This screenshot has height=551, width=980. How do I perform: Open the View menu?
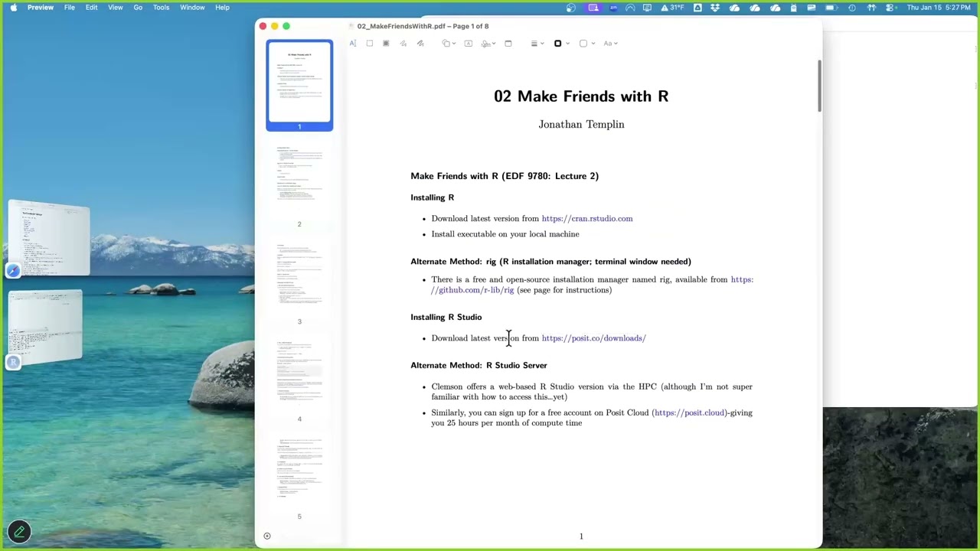116,8
